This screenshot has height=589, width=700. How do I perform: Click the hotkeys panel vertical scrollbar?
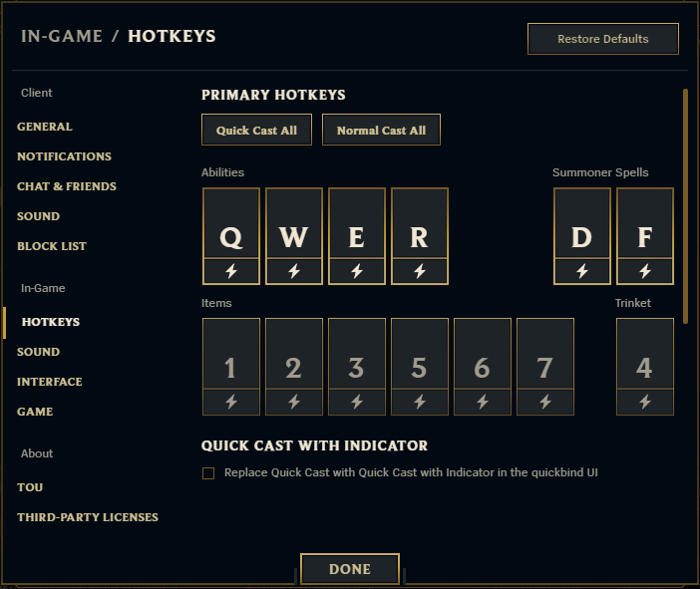(685, 204)
